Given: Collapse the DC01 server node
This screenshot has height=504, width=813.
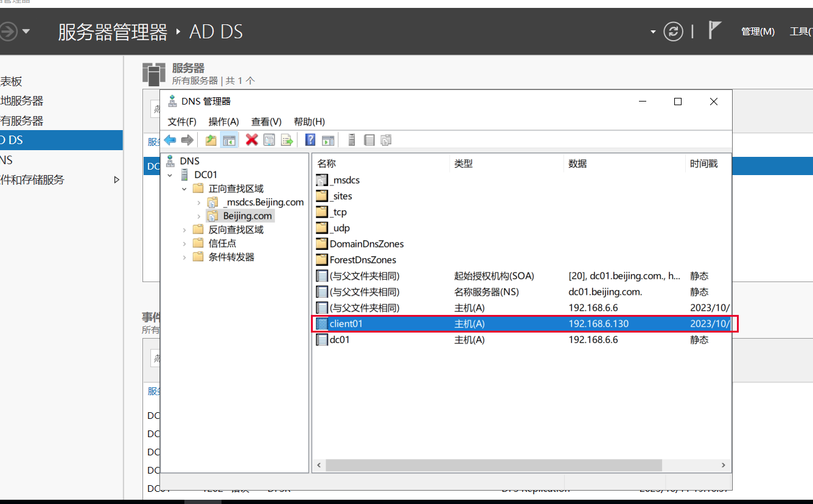Looking at the screenshot, I should [170, 175].
